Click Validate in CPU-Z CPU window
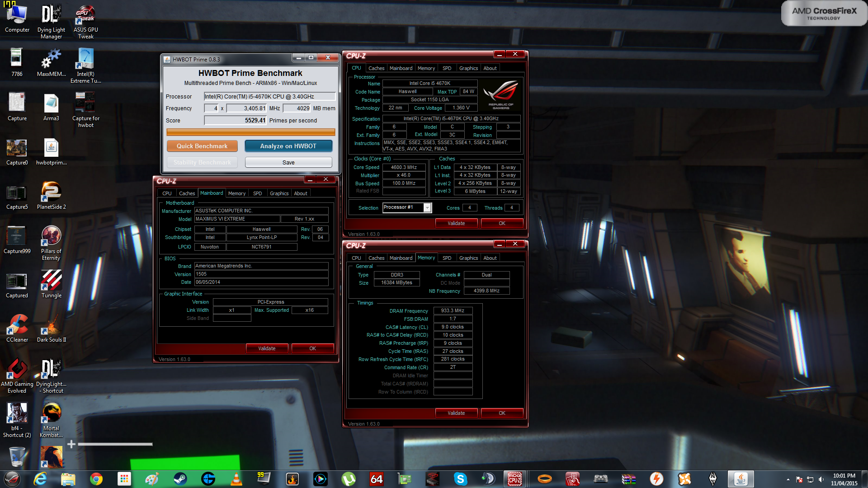 pyautogui.click(x=456, y=223)
